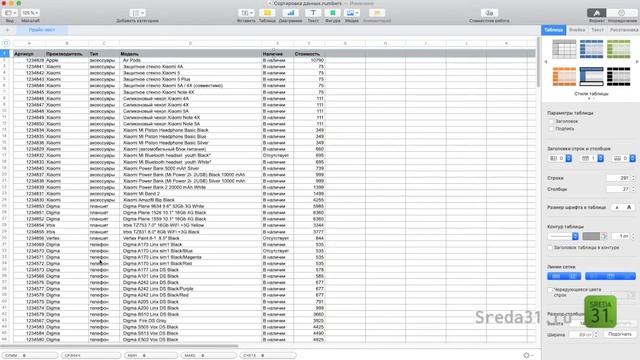Screen dimensions: 640x360
Task: Open the table outline color swatch
Action: (591, 236)
